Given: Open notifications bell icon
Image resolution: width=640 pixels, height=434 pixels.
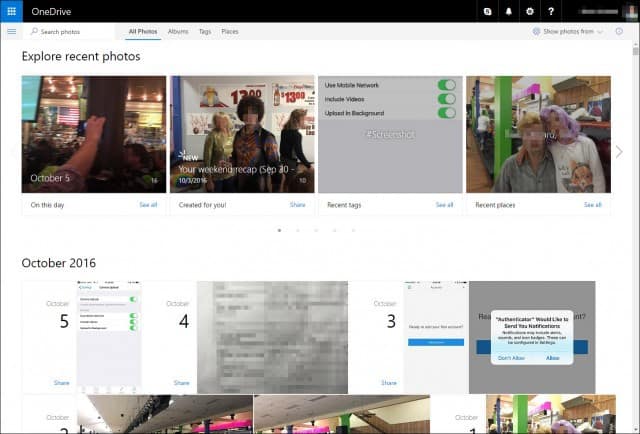Looking at the screenshot, I should (x=509, y=11).
